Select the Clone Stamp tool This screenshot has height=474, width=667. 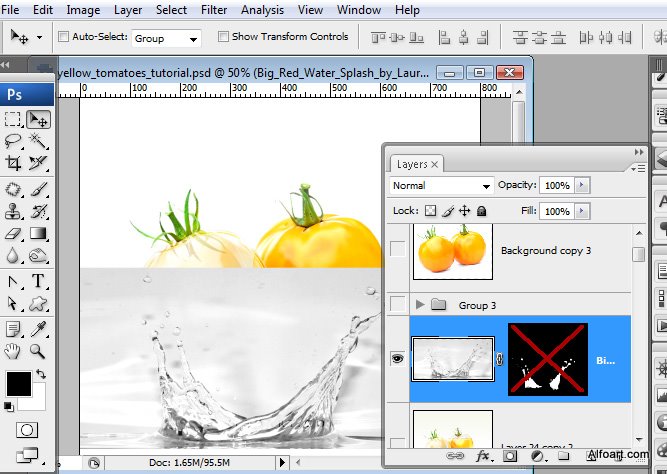(x=14, y=211)
